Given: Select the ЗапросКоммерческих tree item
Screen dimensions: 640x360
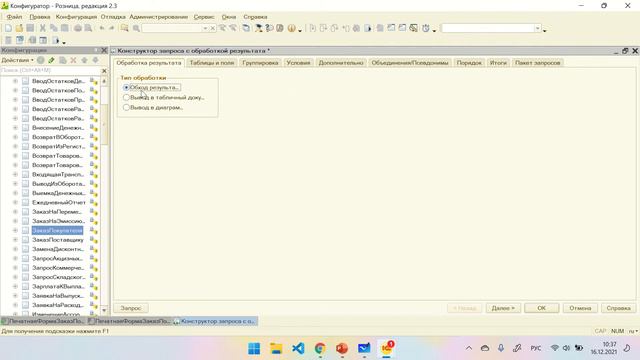Looking at the screenshot, I should 58,268.
